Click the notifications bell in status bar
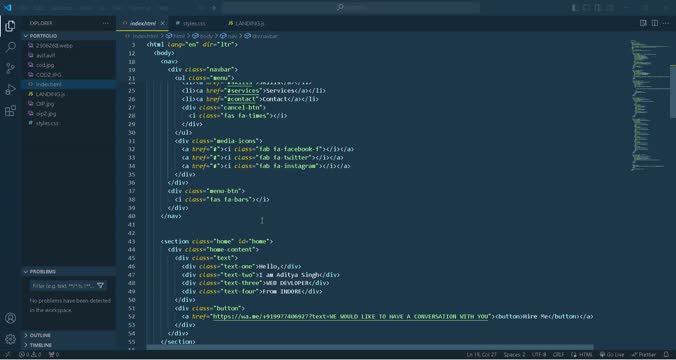Viewport: 676px width, 360px height. pos(666,354)
